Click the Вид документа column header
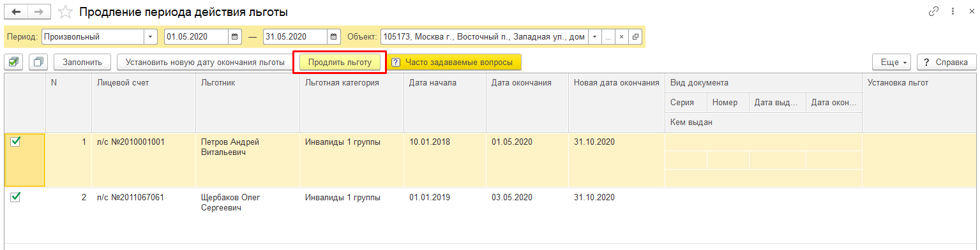This screenshot has height=250, width=980. point(764,83)
